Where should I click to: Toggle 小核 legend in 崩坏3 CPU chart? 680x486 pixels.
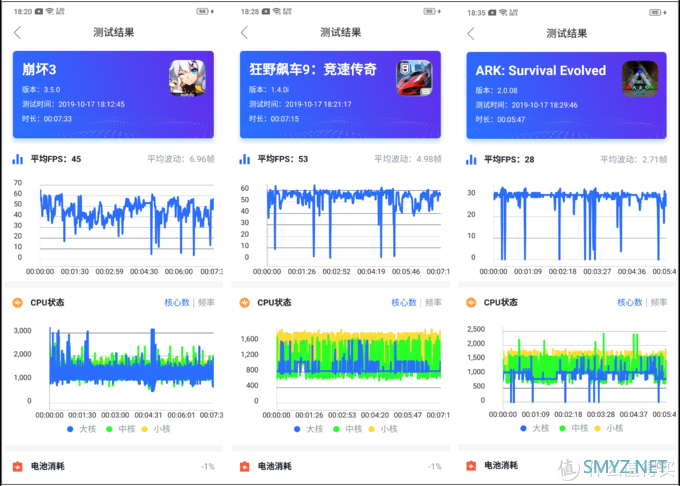click(x=156, y=429)
